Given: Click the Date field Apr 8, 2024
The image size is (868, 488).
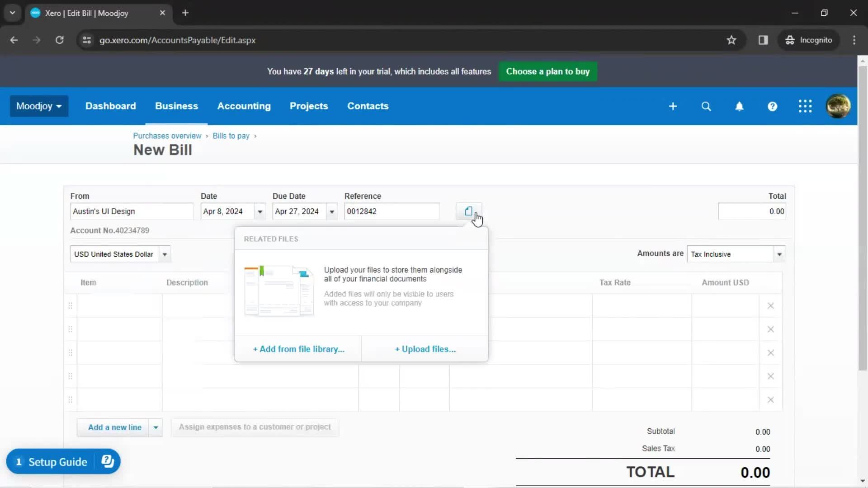Looking at the screenshot, I should (x=227, y=211).
